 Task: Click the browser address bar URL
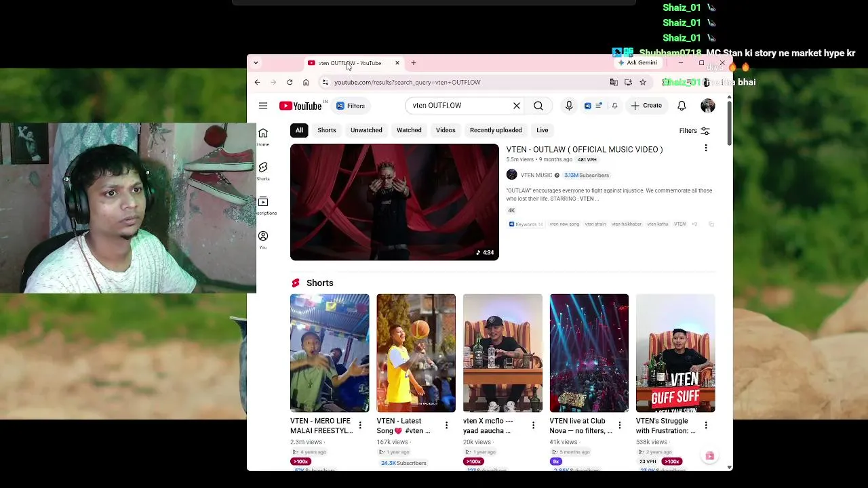(407, 82)
